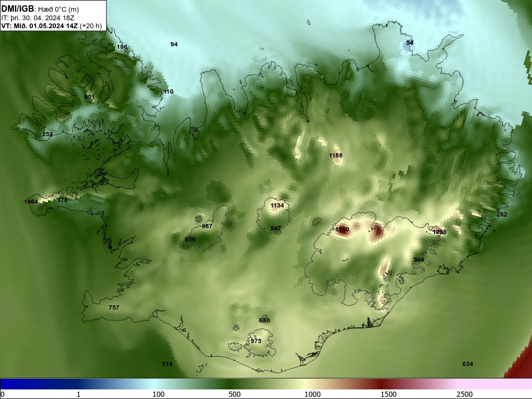Click the 867 height value
Viewport: 532px width, 399px height.
pyautogui.click(x=207, y=226)
